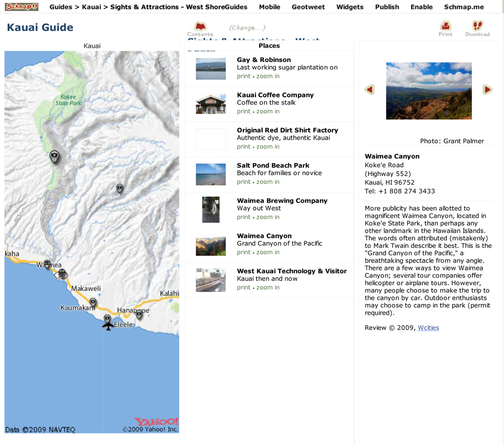Open Kauai Coffee Company place entry

click(x=275, y=95)
